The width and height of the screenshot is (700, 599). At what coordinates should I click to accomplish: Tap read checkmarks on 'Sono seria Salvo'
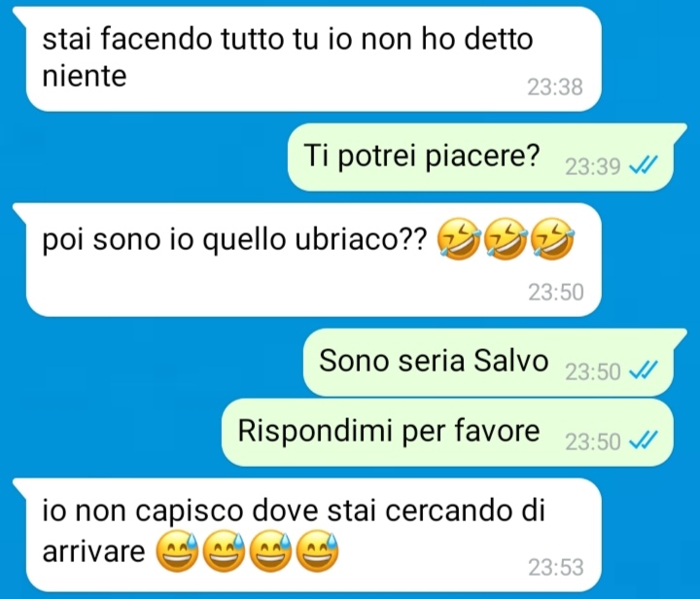pyautogui.click(x=643, y=370)
